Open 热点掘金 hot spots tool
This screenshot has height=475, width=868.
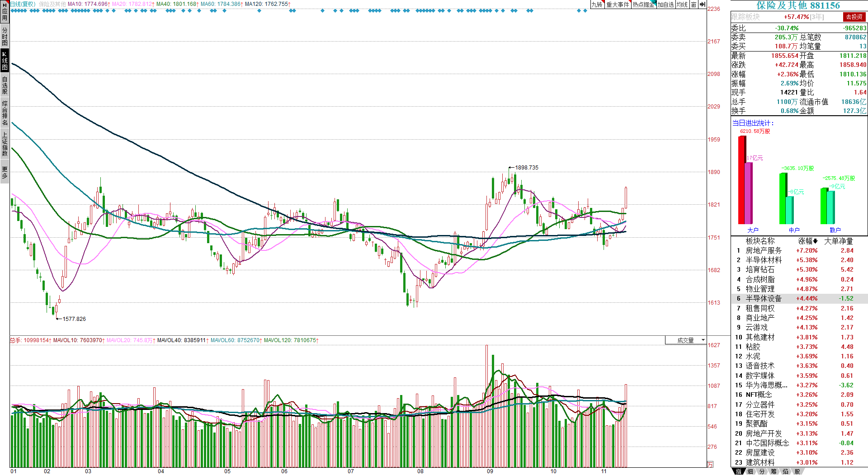(x=643, y=5)
